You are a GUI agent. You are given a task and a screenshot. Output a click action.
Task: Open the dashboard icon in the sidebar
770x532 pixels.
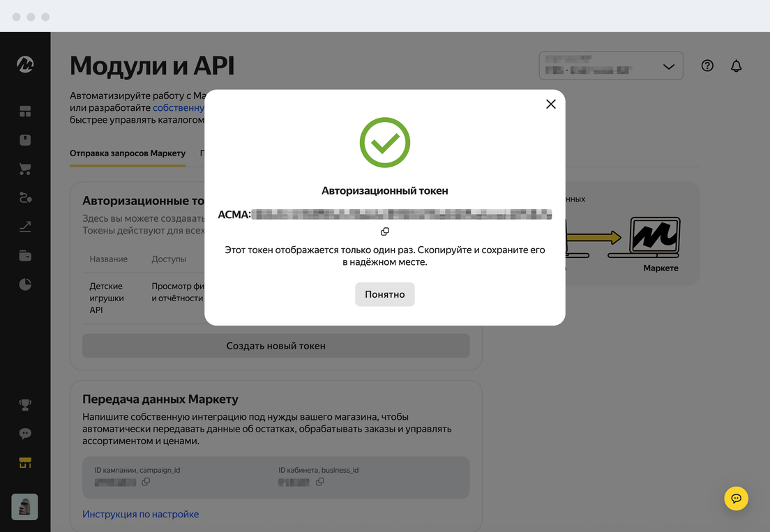[x=25, y=112]
